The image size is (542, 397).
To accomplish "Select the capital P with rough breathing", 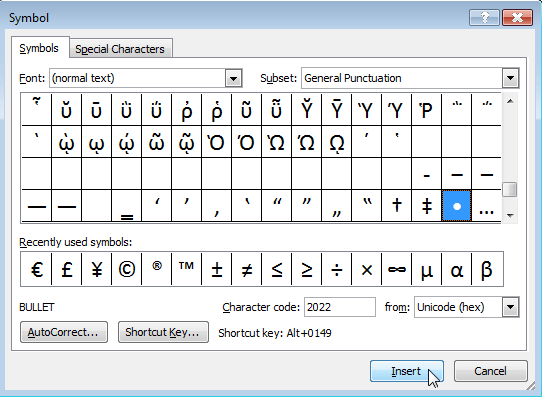I will pos(427,110).
